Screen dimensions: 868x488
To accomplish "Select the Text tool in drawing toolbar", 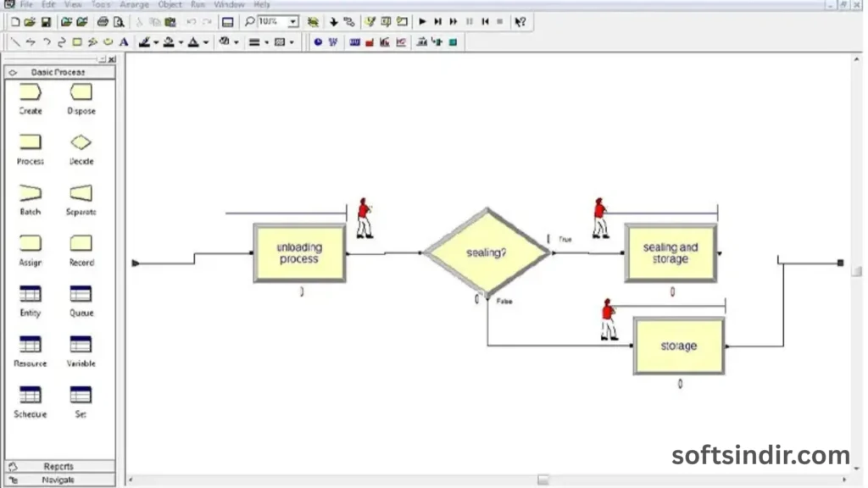I will tap(124, 42).
